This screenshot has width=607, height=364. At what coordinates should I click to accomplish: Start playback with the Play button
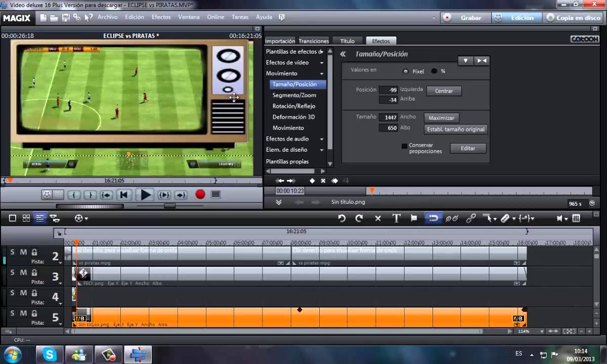[x=146, y=195]
